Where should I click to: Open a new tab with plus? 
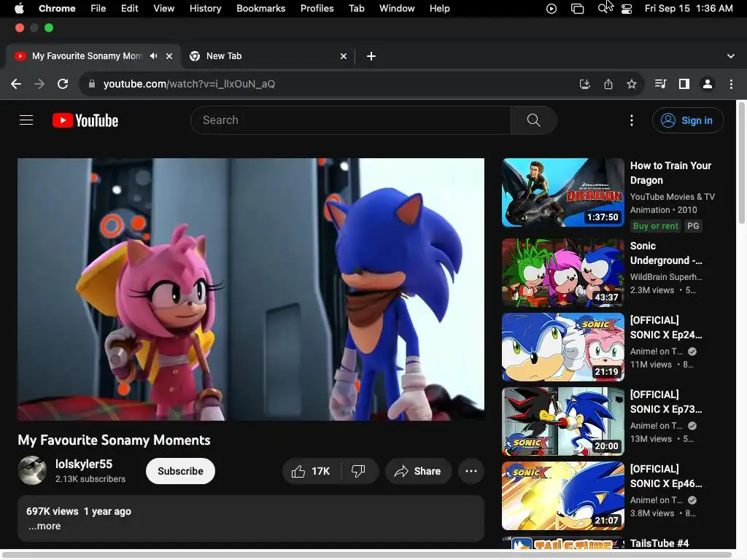pos(371,56)
